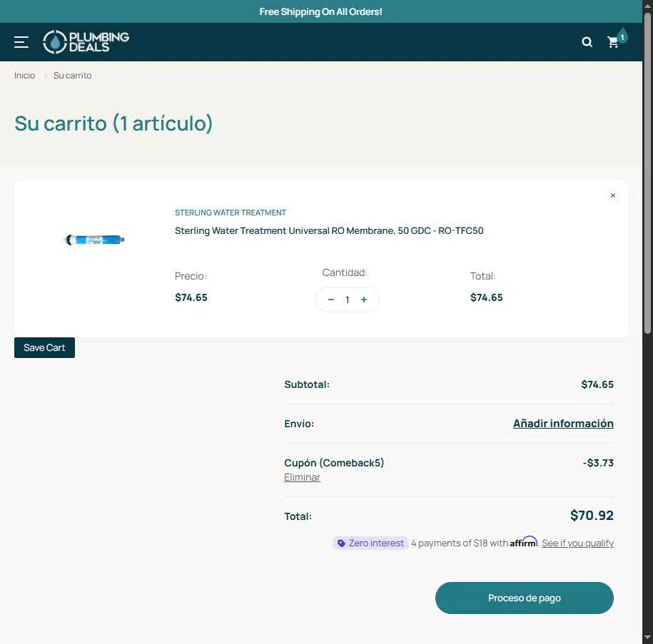Go to Inicio breadcrumb

click(24, 76)
